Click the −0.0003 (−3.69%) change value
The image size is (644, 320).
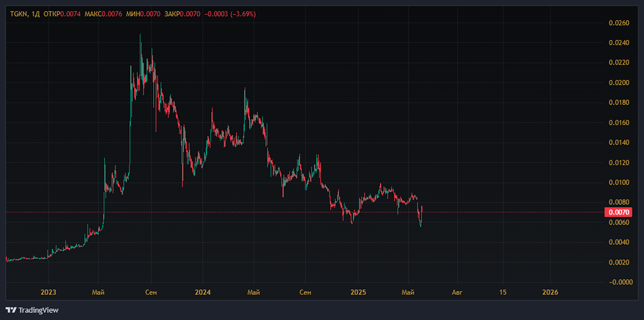[x=230, y=14]
